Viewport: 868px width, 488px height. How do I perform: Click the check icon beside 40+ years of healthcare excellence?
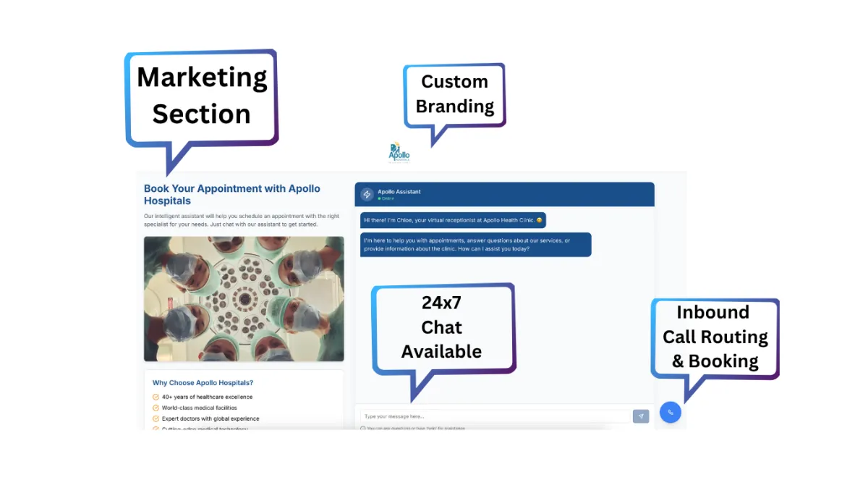pyautogui.click(x=156, y=397)
